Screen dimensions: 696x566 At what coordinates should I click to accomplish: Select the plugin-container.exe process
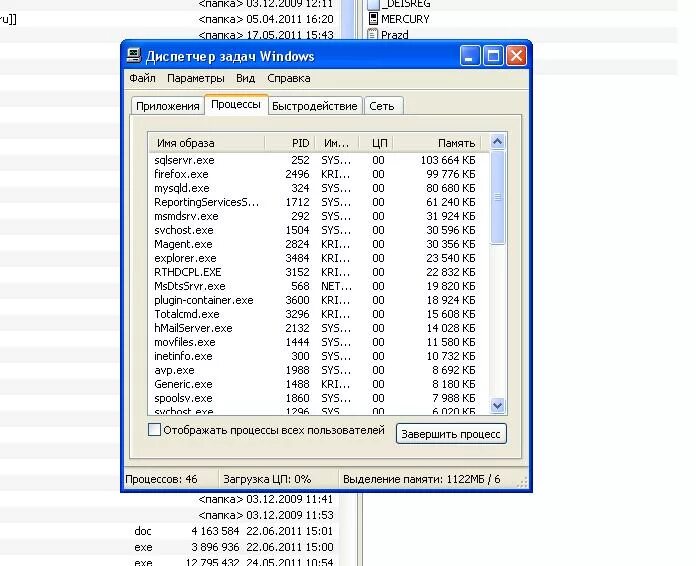319,300
